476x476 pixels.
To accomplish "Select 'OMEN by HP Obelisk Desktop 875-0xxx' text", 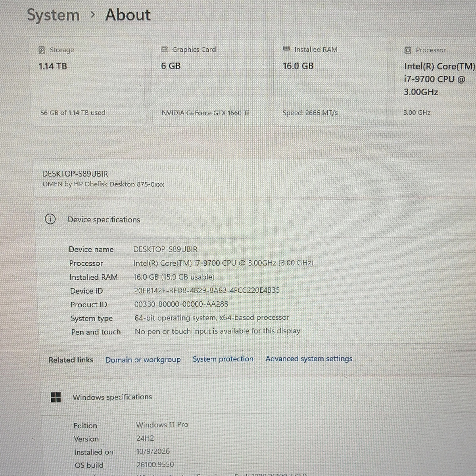I will [x=103, y=184].
